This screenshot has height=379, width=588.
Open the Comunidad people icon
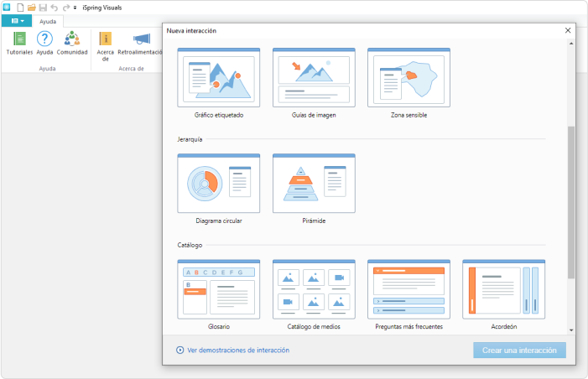[71, 39]
